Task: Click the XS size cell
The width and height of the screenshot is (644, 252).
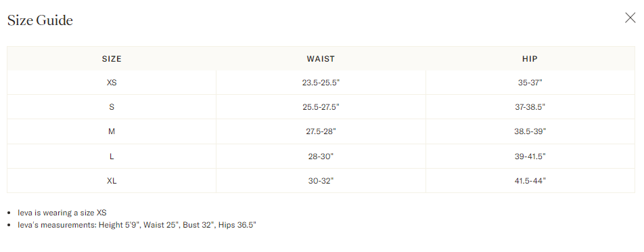Action: click(x=112, y=83)
